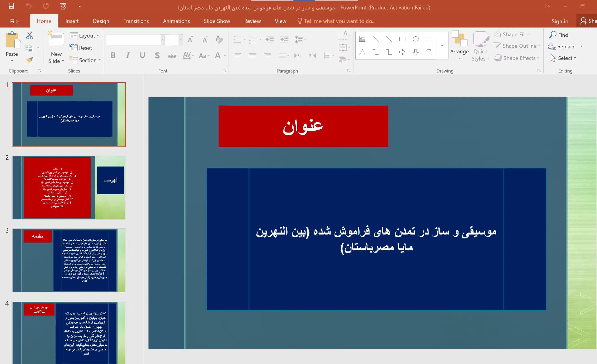Viewport: 597px width, 364px height.
Task: Cut selection with the scissors icon
Action: (29, 35)
